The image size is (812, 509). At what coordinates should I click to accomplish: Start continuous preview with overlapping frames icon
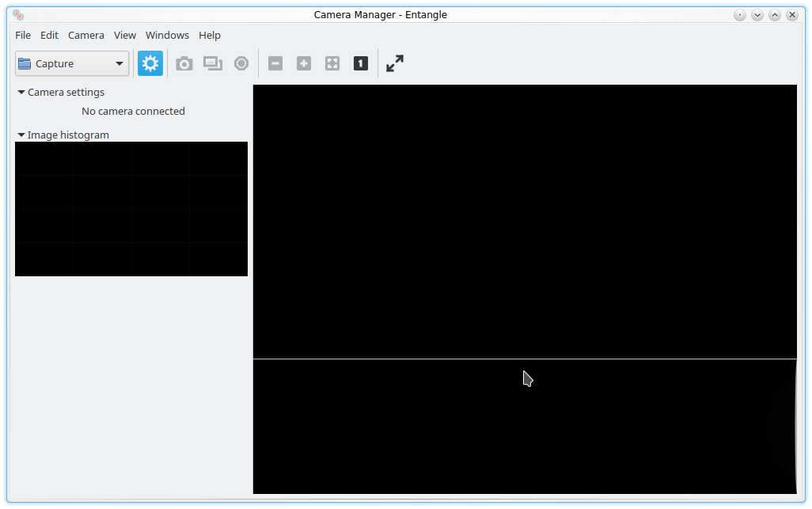pyautogui.click(x=213, y=63)
